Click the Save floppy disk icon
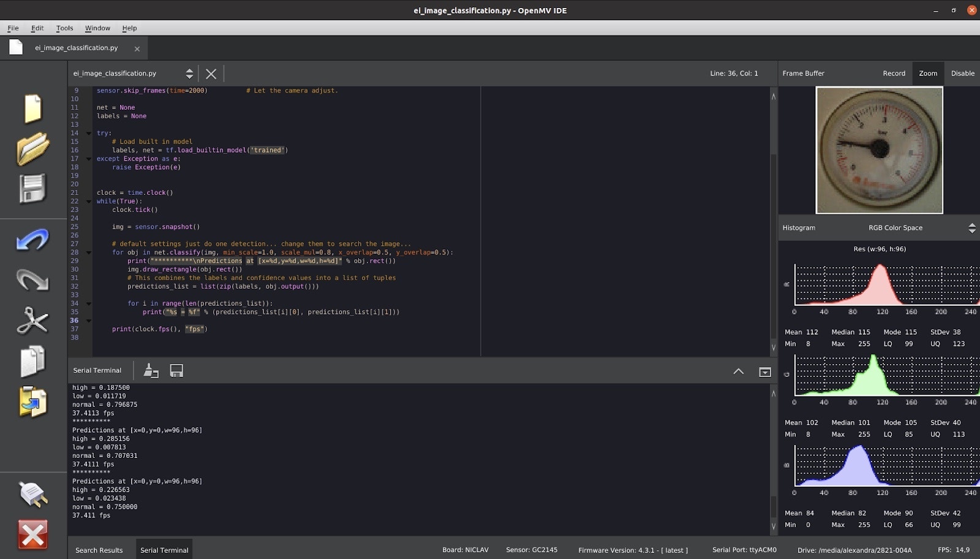Viewport: 980px width, 559px height. point(32,189)
